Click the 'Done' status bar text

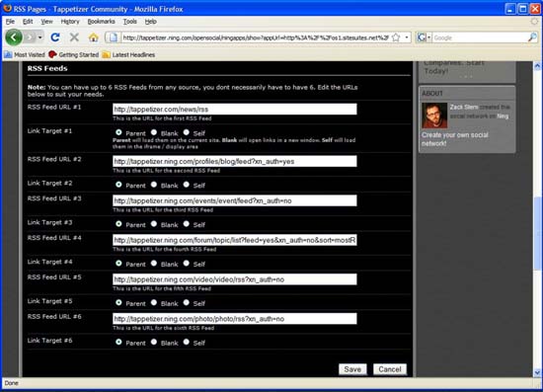coord(12,383)
